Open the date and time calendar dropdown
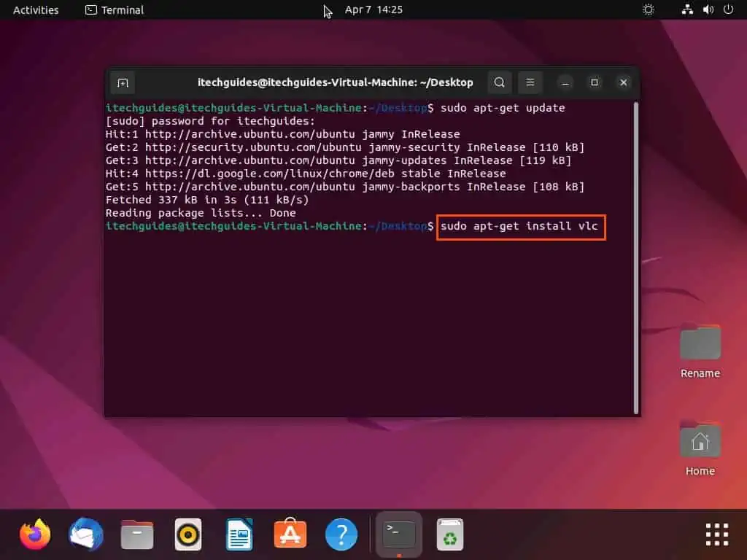 [374, 9]
